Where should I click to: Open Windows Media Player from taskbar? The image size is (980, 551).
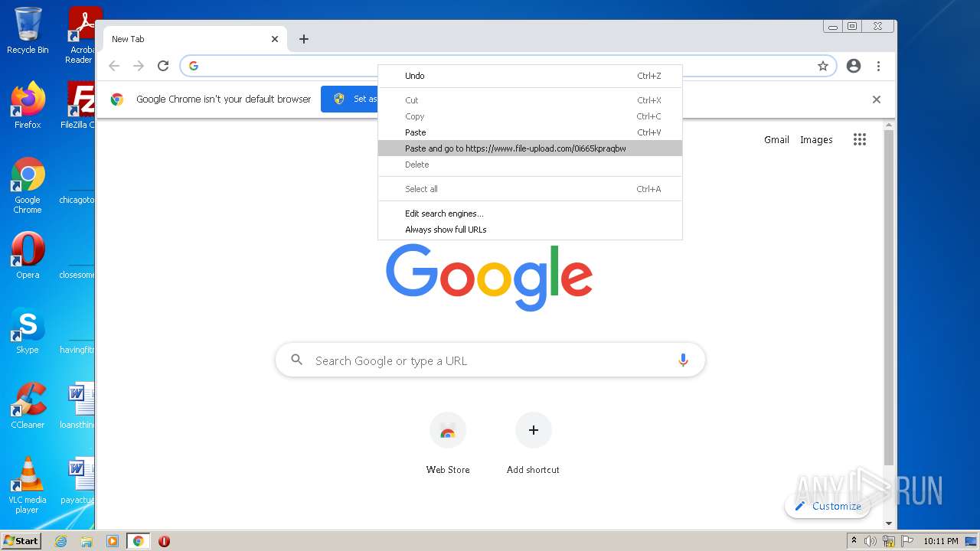[113, 541]
